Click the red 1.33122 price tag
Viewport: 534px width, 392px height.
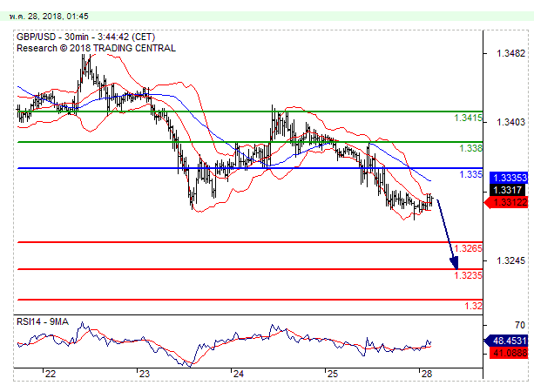(506, 202)
